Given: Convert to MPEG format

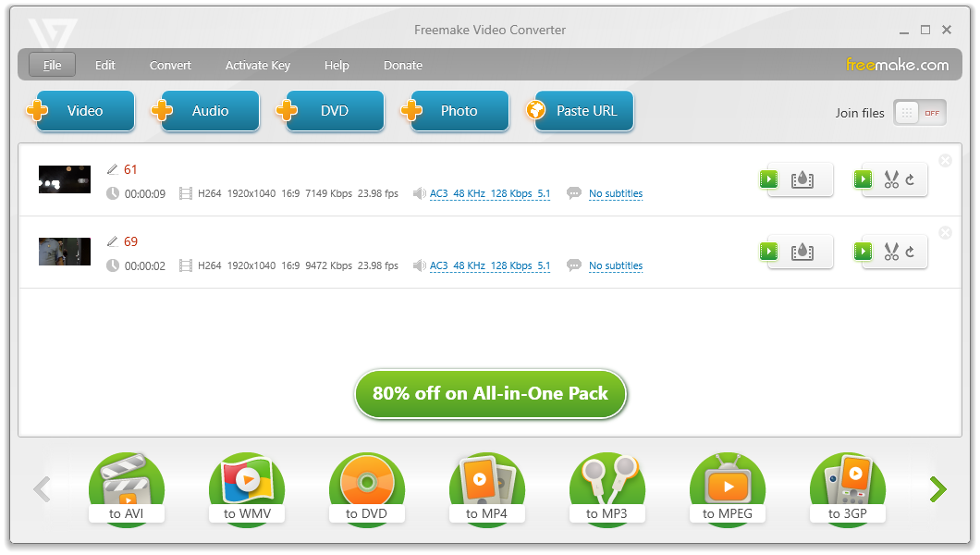Looking at the screenshot, I should [728, 488].
